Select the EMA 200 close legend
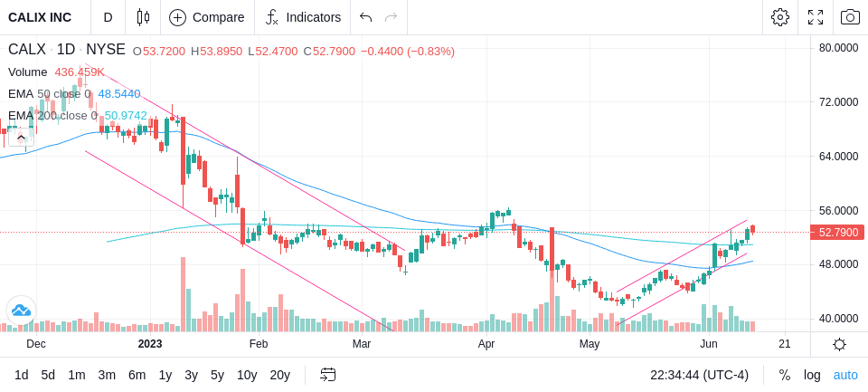868x392 pixels. click(52, 115)
